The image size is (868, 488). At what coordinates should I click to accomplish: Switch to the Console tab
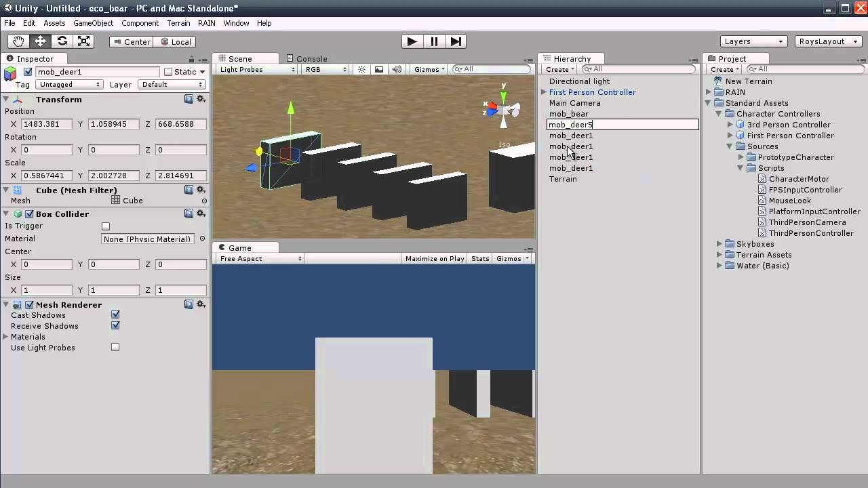tap(307, 59)
